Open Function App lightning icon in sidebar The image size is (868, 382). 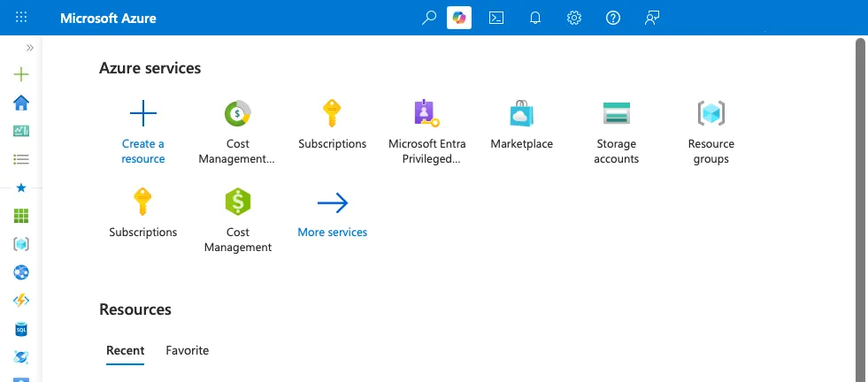tap(21, 301)
